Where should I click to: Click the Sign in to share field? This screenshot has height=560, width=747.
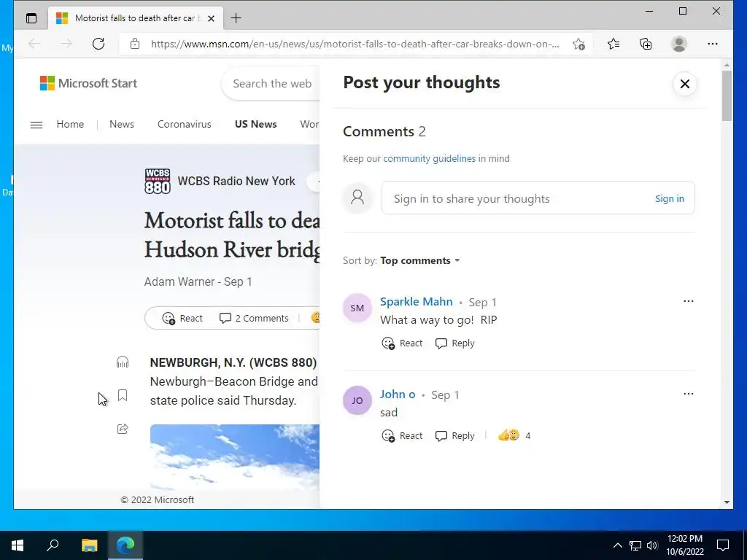(538, 198)
